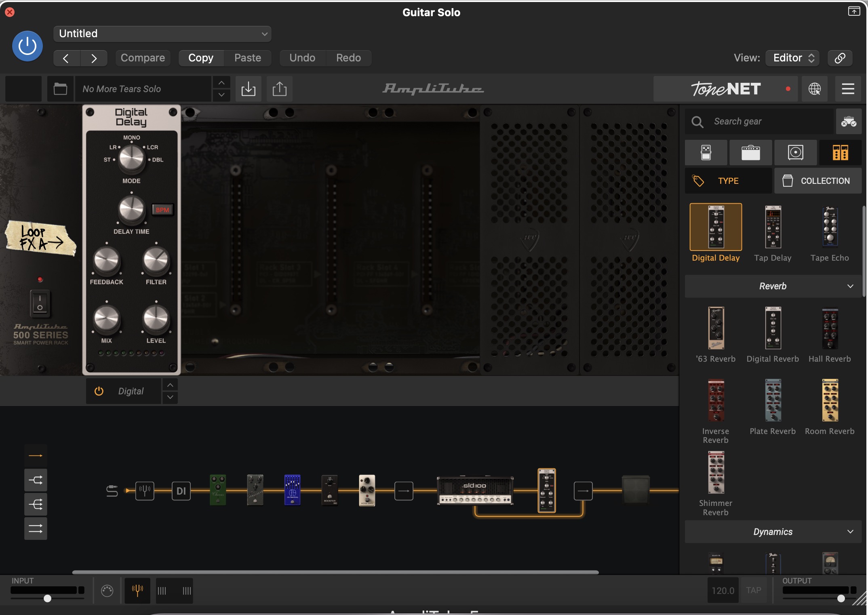Switch to the COLLECTION filter tab
The height and width of the screenshot is (615, 868).
pyautogui.click(x=818, y=181)
